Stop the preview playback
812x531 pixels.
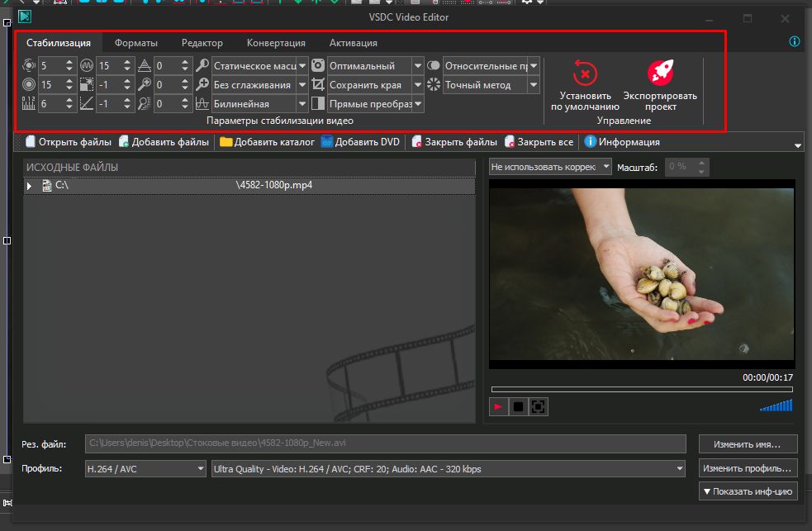[519, 407]
